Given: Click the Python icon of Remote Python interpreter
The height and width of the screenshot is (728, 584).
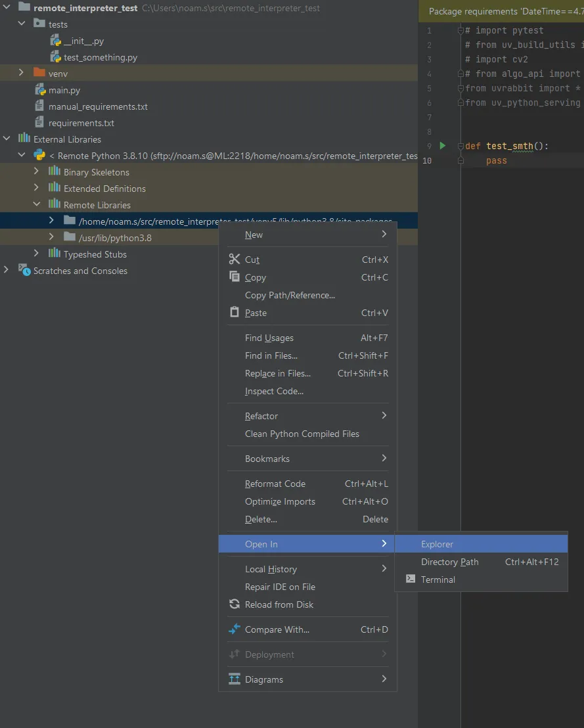Looking at the screenshot, I should [39, 155].
